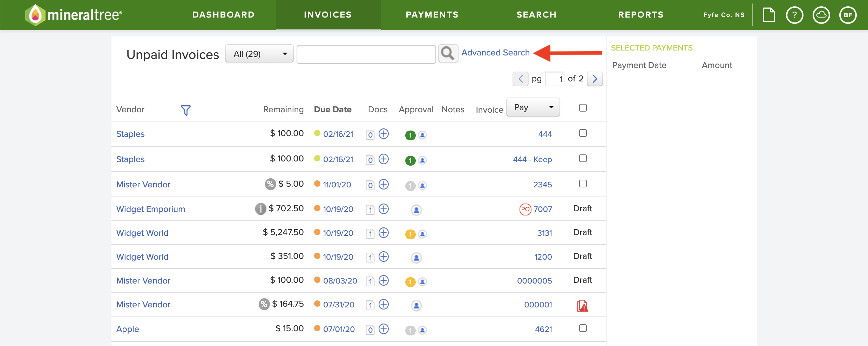Click the cloud sync icon
This screenshot has width=868, height=346.
click(x=821, y=15)
